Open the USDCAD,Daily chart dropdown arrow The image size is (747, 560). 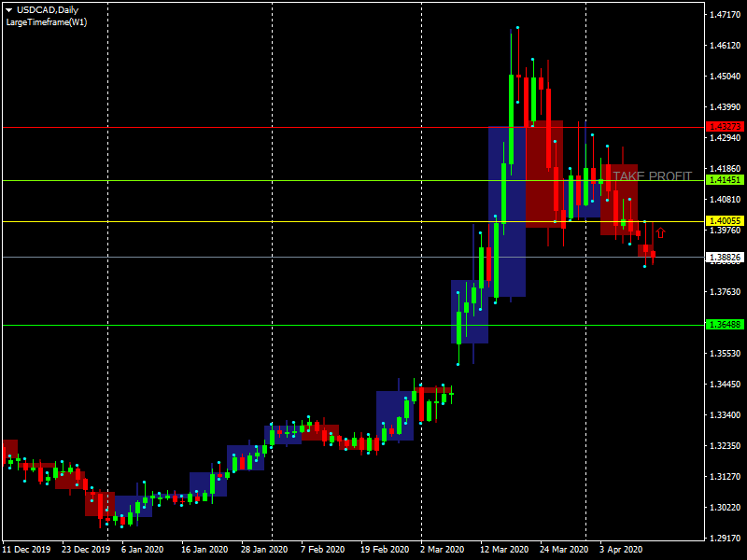[8, 10]
